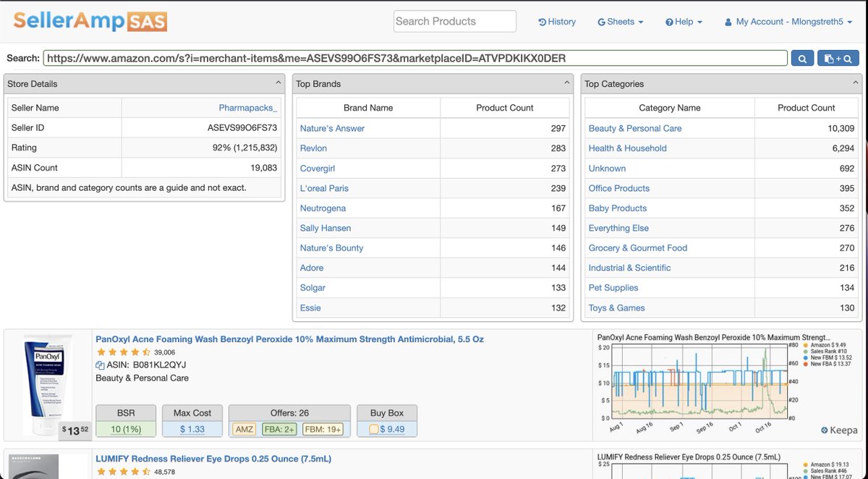Click the paste-and-search icon button

[838, 57]
